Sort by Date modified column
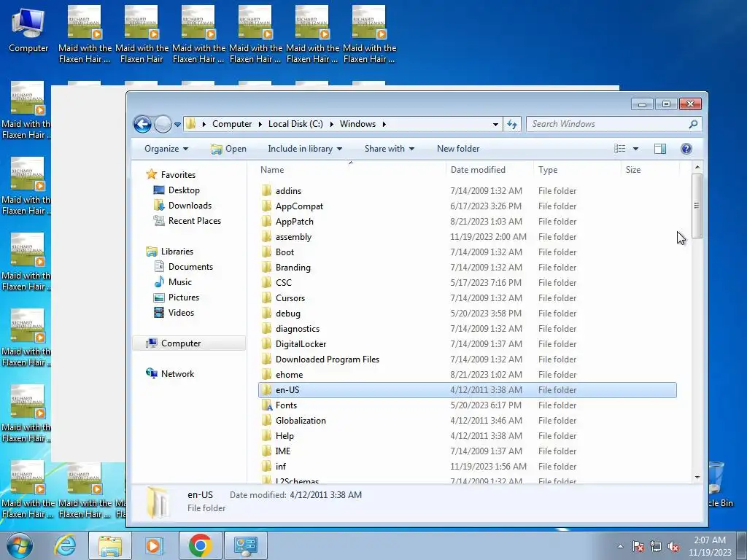The height and width of the screenshot is (560, 747). (478, 169)
